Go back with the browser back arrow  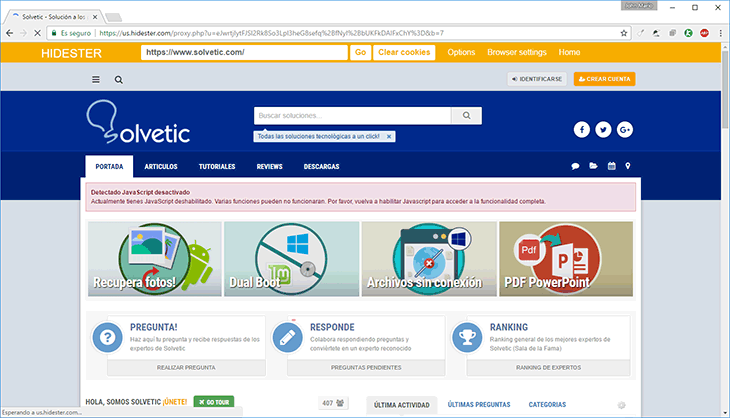[x=9, y=33]
